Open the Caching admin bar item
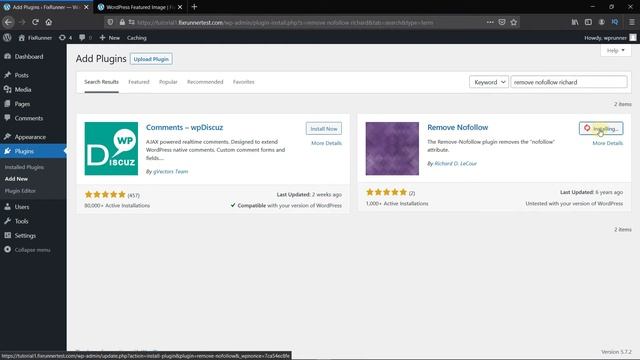640x360 pixels. click(136, 38)
